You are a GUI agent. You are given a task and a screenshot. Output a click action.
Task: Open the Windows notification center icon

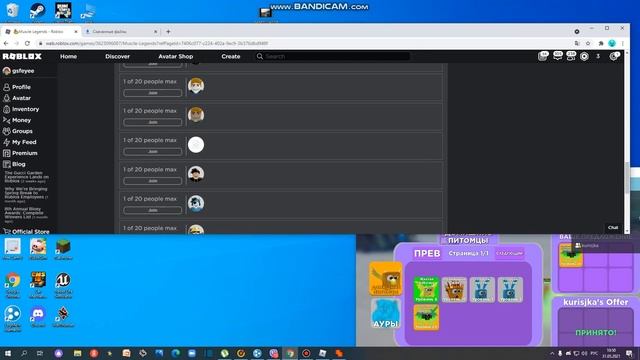[x=629, y=353]
